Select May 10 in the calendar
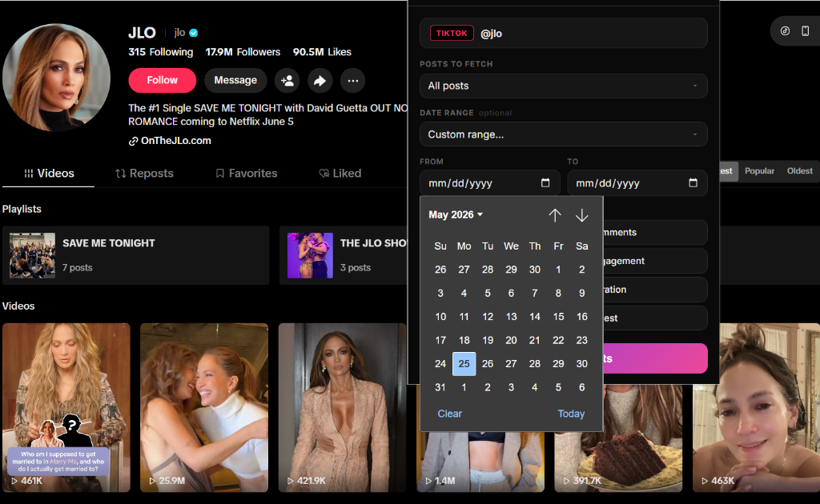Screen dimensions: 820x504 click(440, 317)
